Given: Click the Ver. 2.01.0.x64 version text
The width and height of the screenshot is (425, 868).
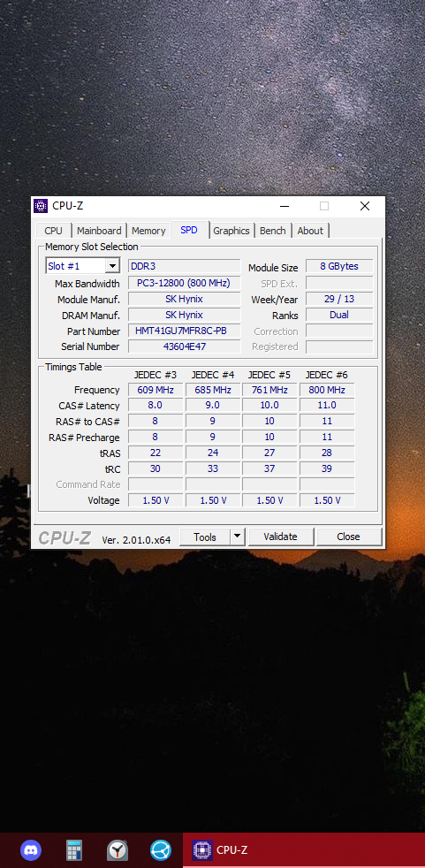Looking at the screenshot, I should coord(136,540).
